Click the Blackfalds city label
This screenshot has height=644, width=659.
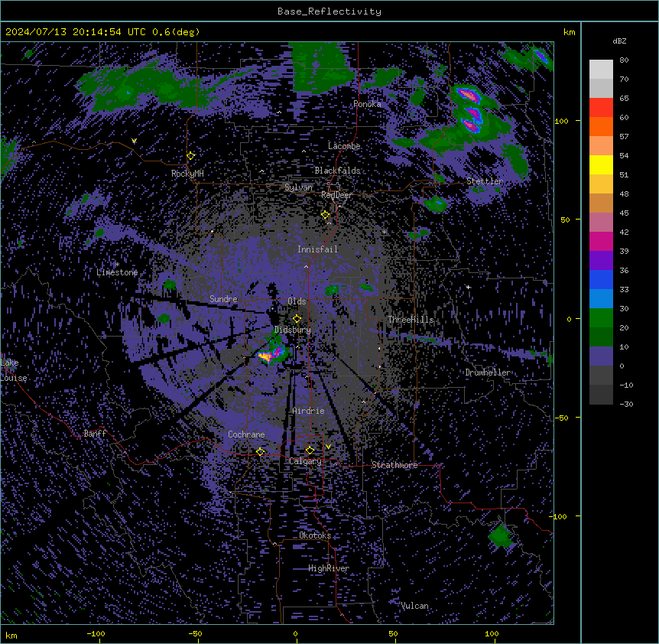point(337,171)
